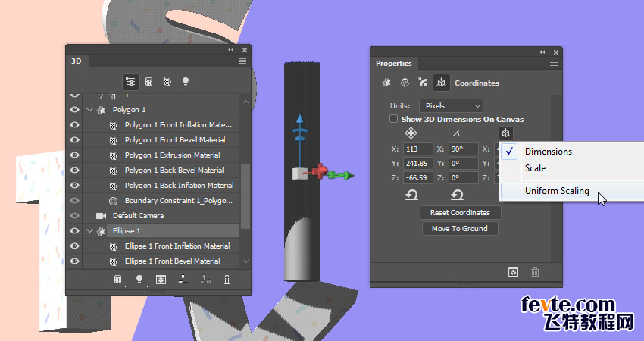The image size is (644, 341).
Task: Click render icon at 3D panel bottom
Action: coord(161,280)
